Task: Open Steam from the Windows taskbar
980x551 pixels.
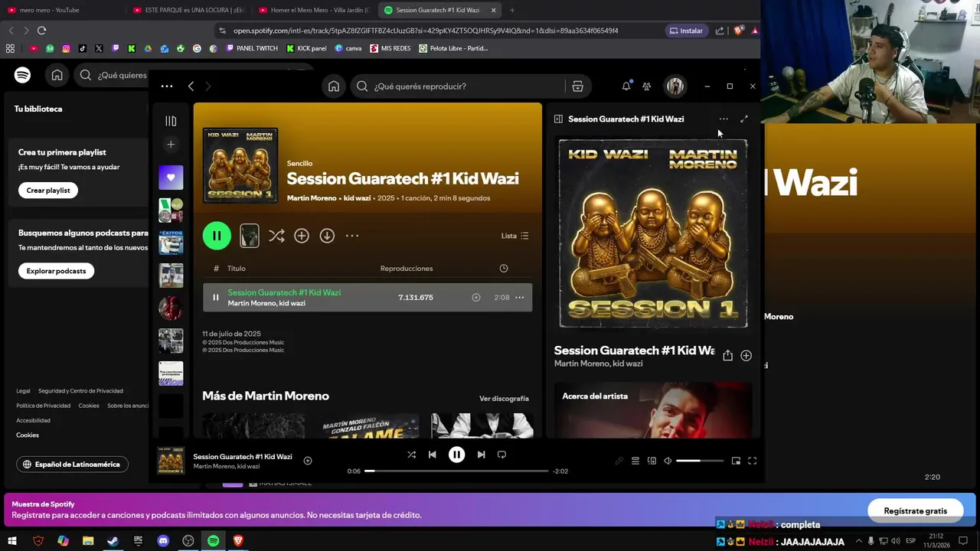Action: click(x=113, y=541)
